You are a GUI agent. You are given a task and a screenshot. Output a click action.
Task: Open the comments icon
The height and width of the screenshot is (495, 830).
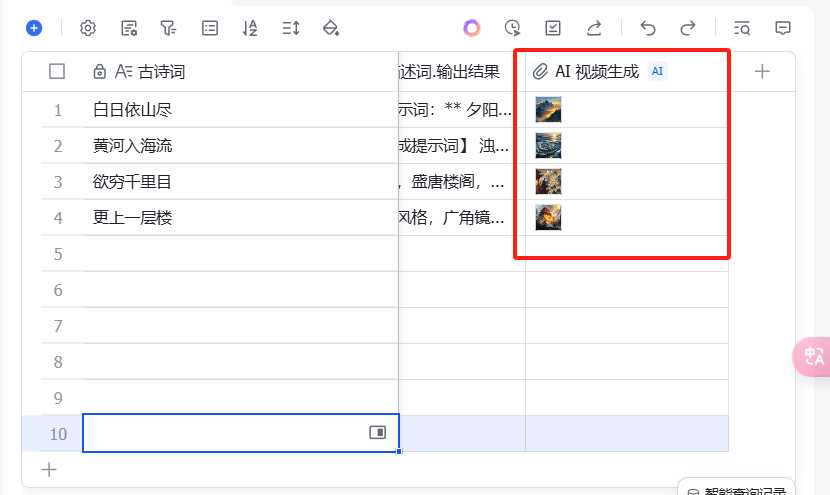(x=782, y=28)
